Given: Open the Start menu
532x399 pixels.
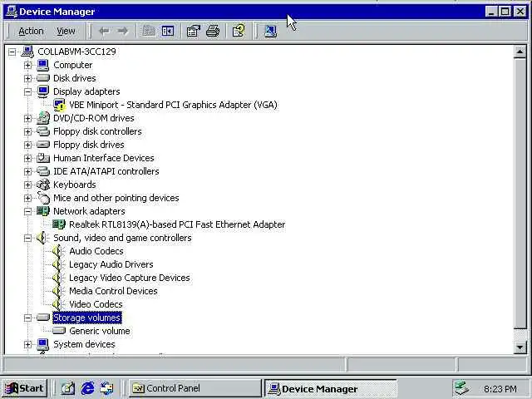Looking at the screenshot, I should [x=24, y=388].
